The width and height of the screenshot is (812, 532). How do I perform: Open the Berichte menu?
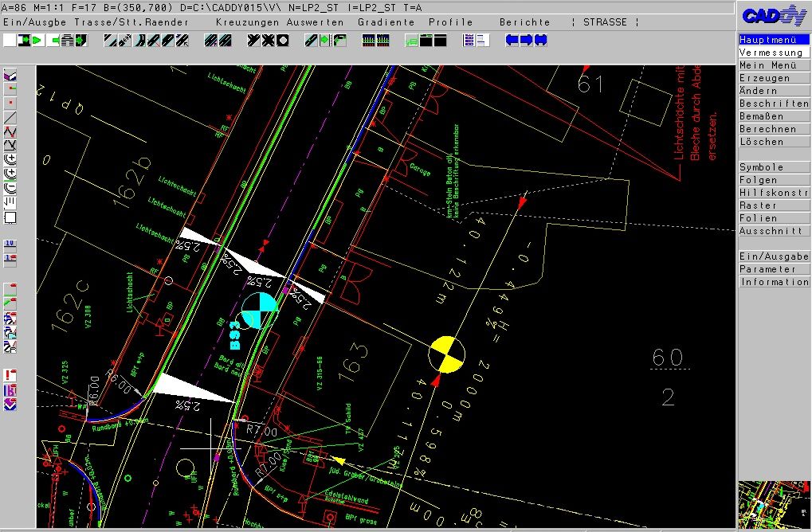coord(524,22)
